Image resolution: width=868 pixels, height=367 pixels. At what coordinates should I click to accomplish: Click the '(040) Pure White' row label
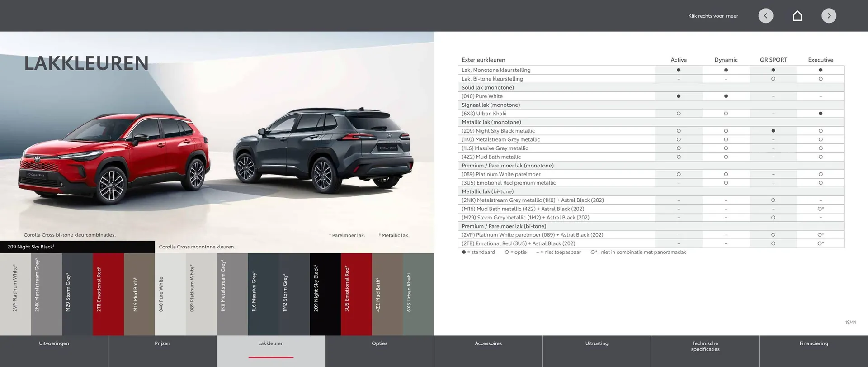(x=482, y=96)
